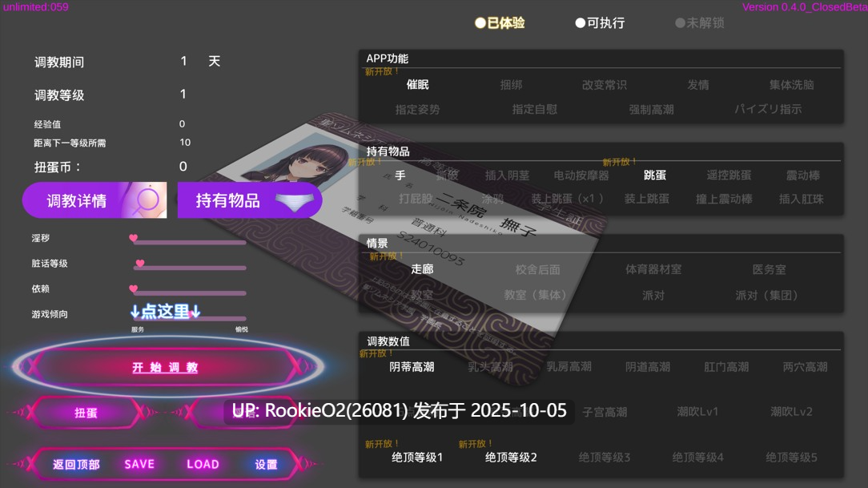Image resolution: width=868 pixels, height=488 pixels.
Task: Click the 可执行 legend dot
Action: [581, 22]
